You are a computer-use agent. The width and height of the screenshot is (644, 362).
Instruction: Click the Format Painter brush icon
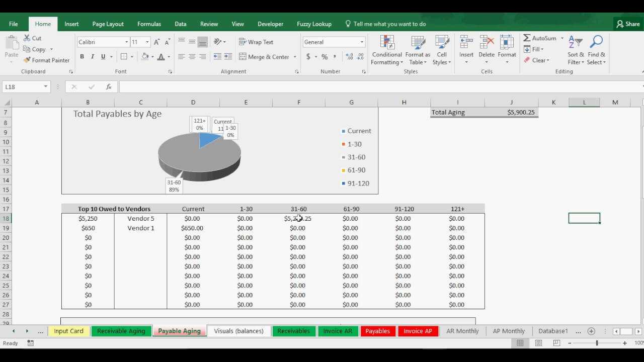tap(27, 60)
